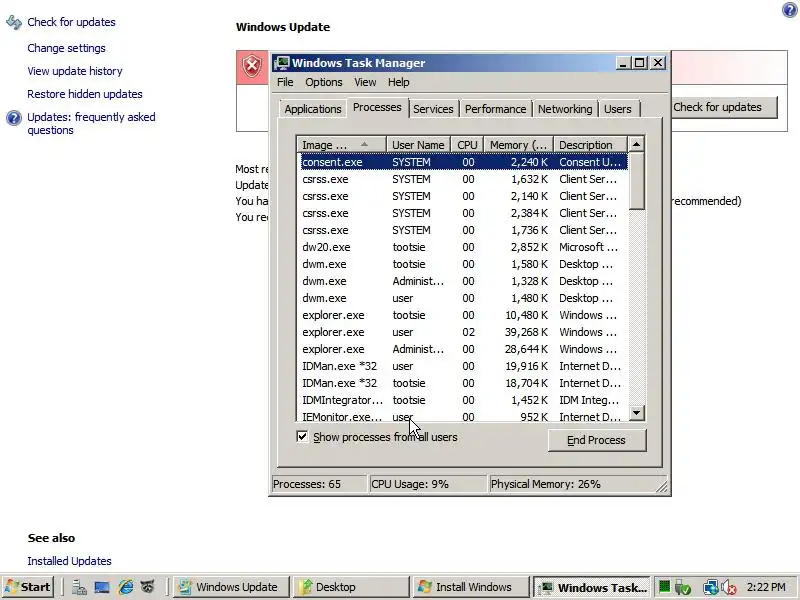800x600 pixels.
Task: Open Updates: frequently asked questions link
Action: (x=91, y=123)
